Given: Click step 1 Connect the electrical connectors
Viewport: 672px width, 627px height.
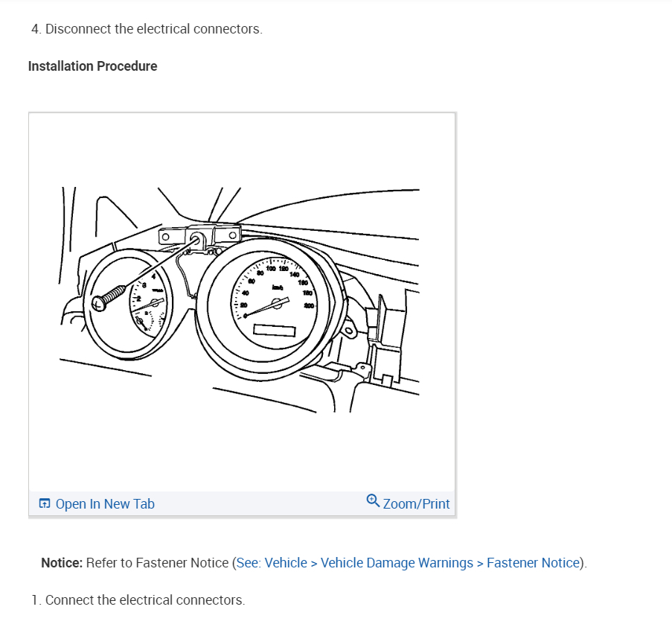Looking at the screenshot, I should pos(138,600).
